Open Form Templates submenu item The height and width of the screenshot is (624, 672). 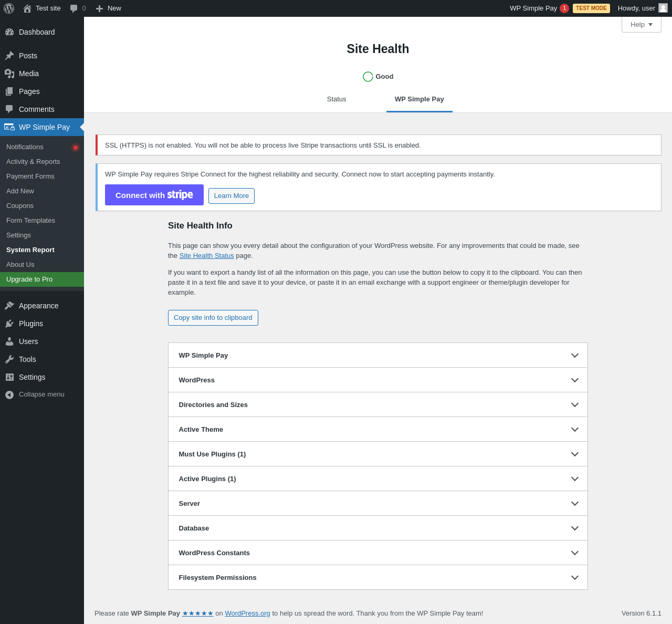[42, 221]
